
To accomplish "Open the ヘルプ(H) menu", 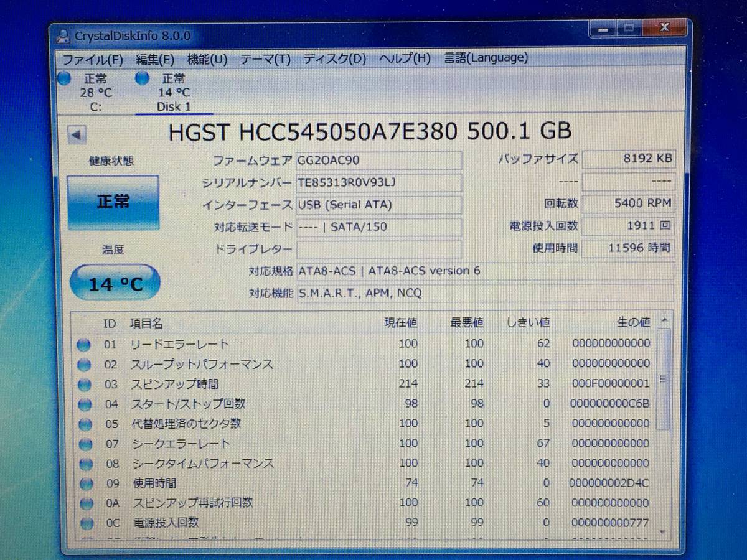I will (405, 58).
